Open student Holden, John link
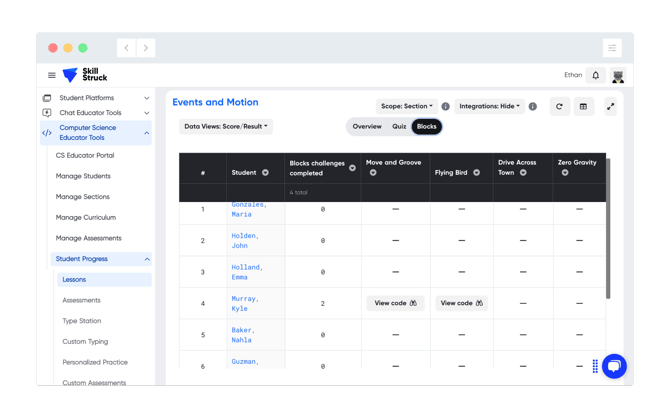Viewport: 670px width, 418px height. click(245, 241)
